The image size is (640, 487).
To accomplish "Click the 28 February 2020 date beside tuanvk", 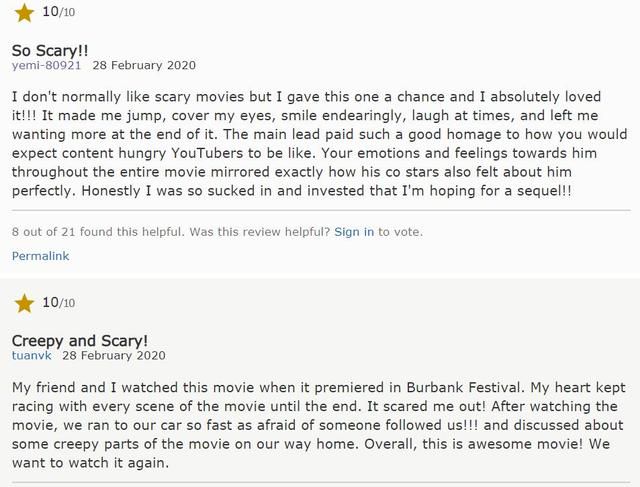I will pyautogui.click(x=114, y=356).
